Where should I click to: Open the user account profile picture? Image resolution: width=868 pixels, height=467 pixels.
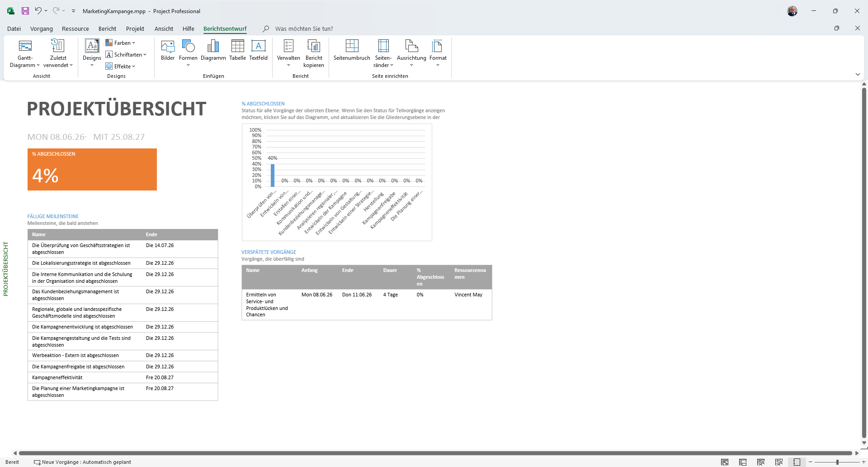(792, 11)
